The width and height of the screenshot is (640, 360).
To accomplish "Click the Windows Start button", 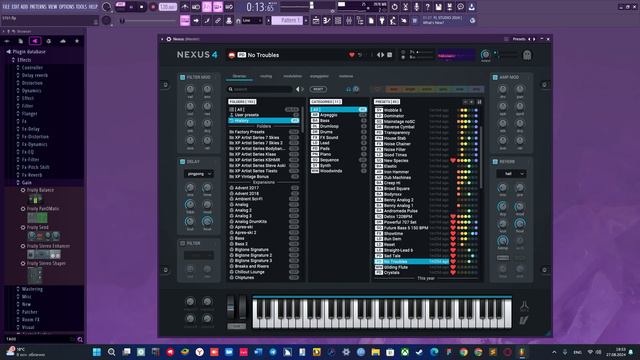I will 97,352.
